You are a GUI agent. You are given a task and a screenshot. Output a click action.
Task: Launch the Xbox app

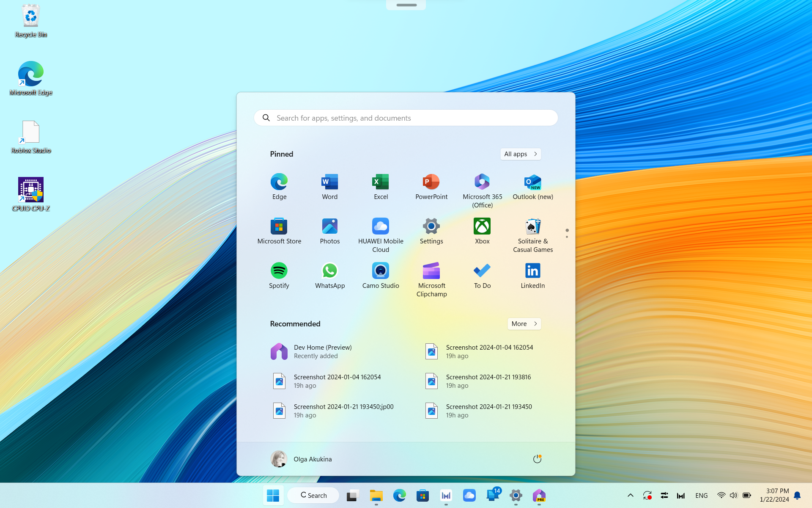point(482,231)
